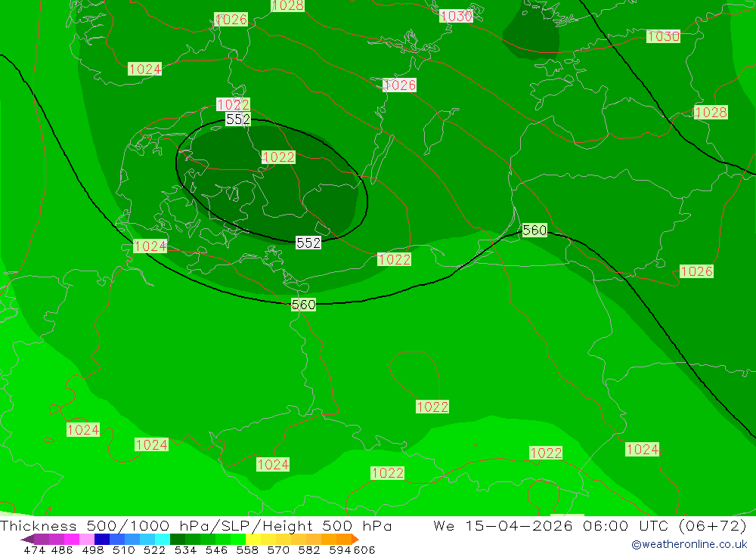Click the upper 552 contour label
This screenshot has width=756, height=554.
pyautogui.click(x=238, y=119)
